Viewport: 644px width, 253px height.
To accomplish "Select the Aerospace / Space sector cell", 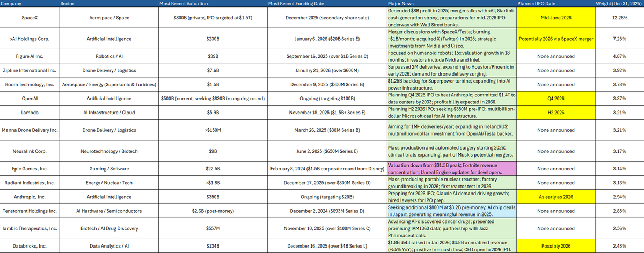I will (110, 18).
